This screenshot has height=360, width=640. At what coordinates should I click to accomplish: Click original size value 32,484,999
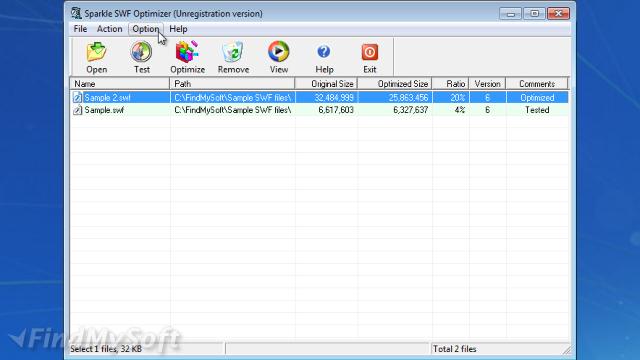[334, 98]
